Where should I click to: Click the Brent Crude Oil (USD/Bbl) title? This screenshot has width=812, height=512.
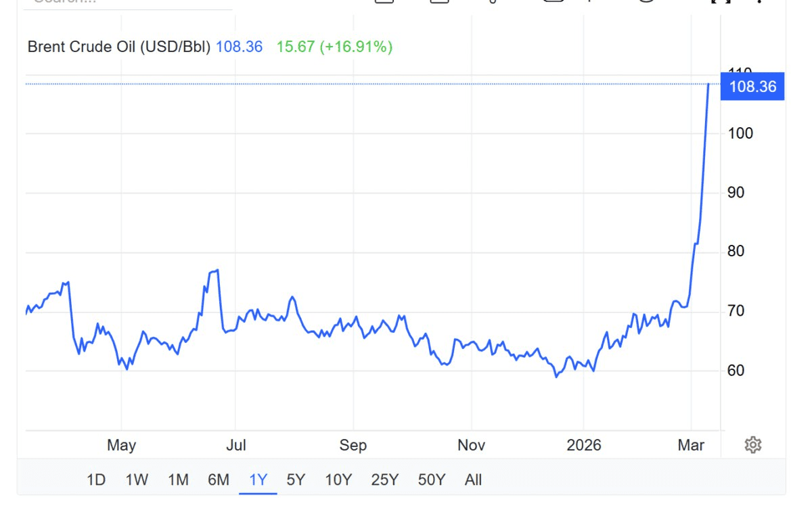tap(119, 47)
